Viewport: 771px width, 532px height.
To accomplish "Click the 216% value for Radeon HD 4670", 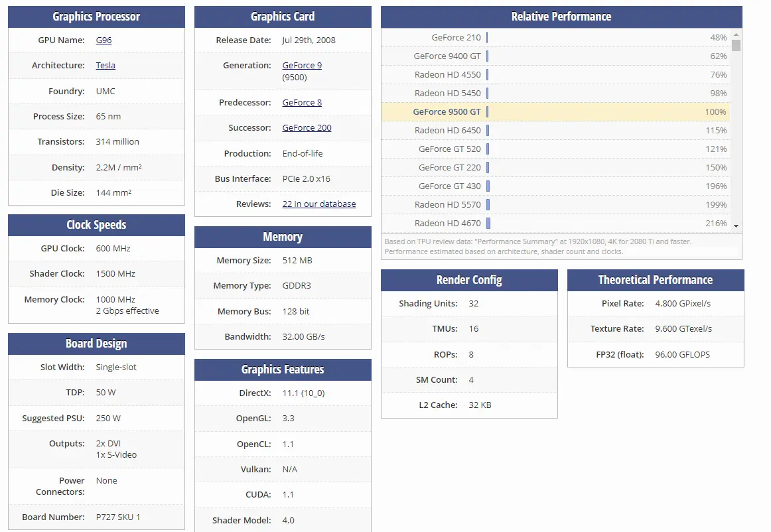I will pos(716,224).
